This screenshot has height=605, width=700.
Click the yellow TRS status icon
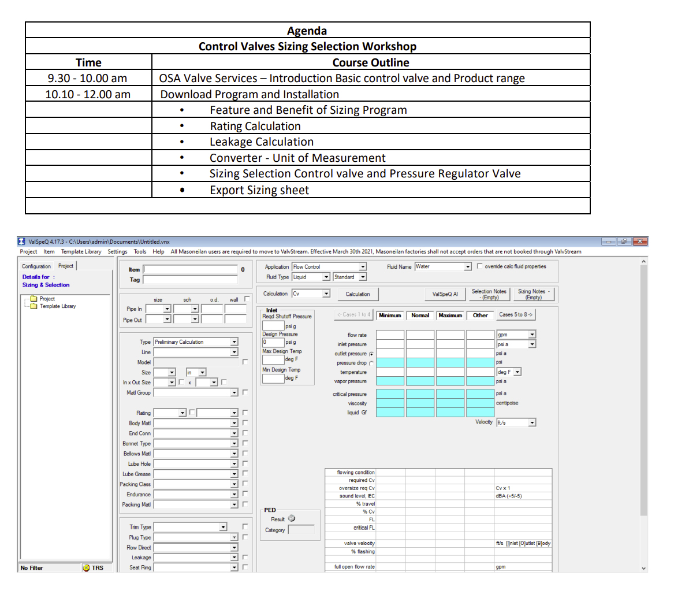87,568
